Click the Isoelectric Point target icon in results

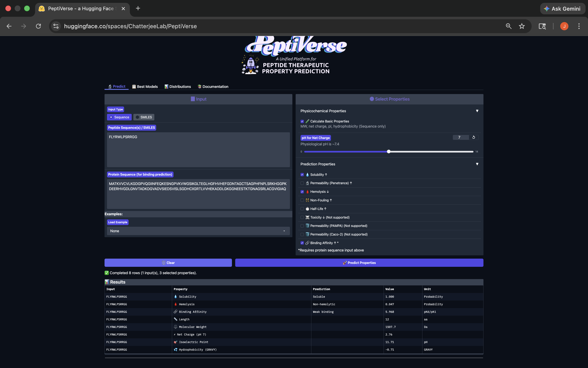coord(176,342)
